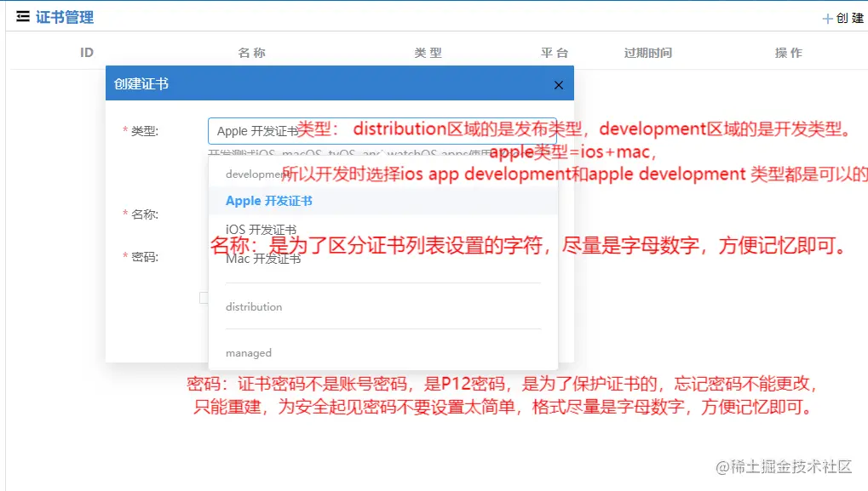Click the 名称 column header

point(252,53)
